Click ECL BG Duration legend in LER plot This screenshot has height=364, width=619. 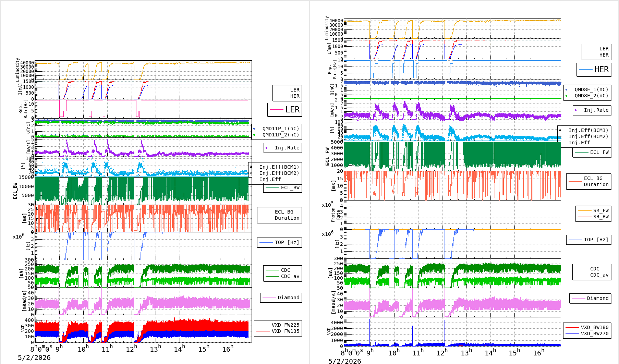pos(280,215)
